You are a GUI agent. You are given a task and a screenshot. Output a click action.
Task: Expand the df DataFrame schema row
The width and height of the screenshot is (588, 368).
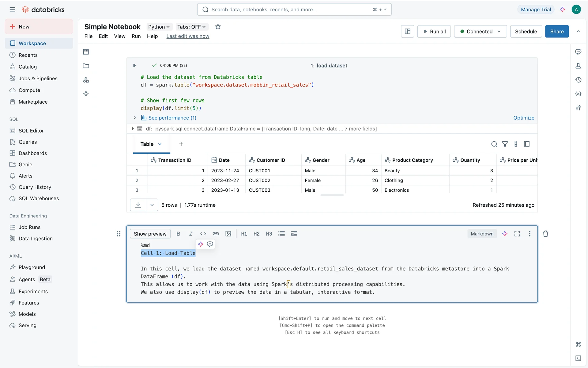click(133, 129)
